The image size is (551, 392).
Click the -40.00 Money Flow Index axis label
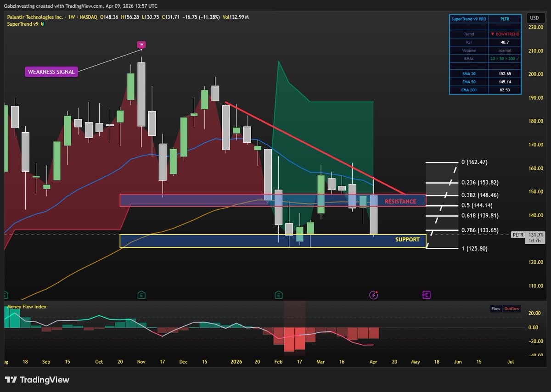coord(535,355)
